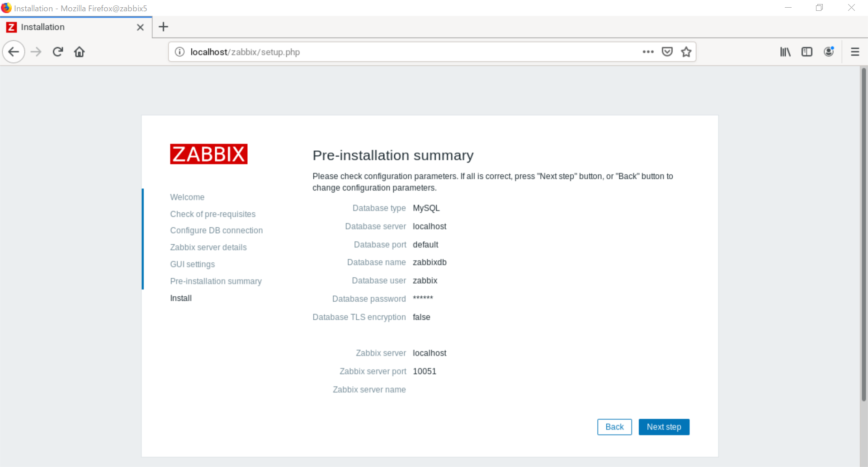Click the Database port default value
This screenshot has width=868, height=467.
[425, 245]
